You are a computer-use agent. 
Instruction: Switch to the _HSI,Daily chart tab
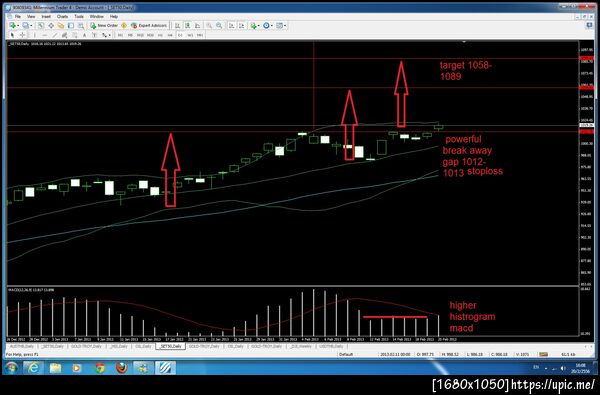tap(118, 346)
